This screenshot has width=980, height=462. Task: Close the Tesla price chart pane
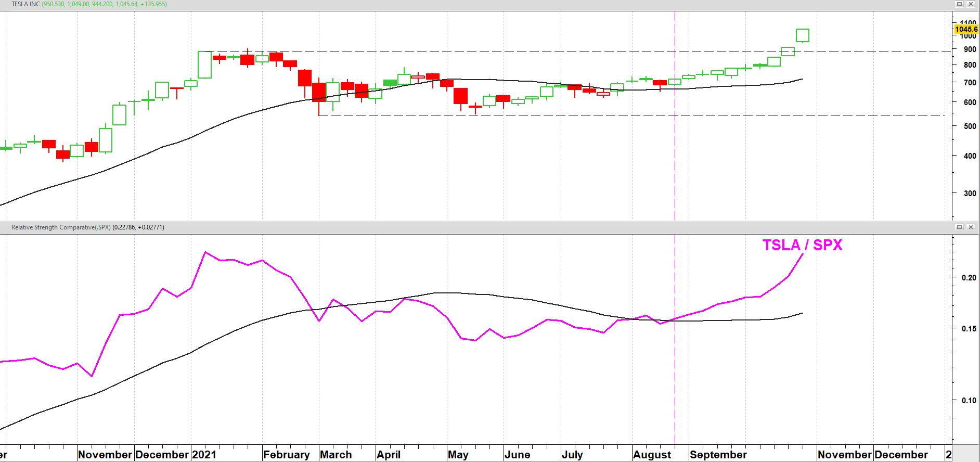(971, 4)
